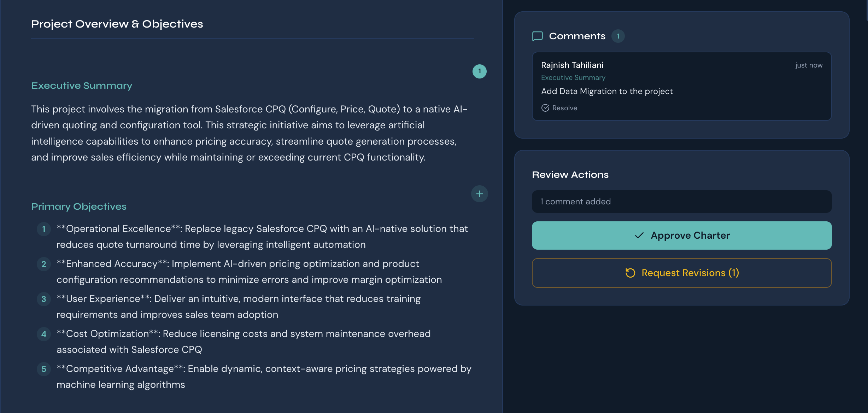Select number badge 4 for Cost Optimization
Image resolution: width=868 pixels, height=413 pixels.
tap(44, 334)
